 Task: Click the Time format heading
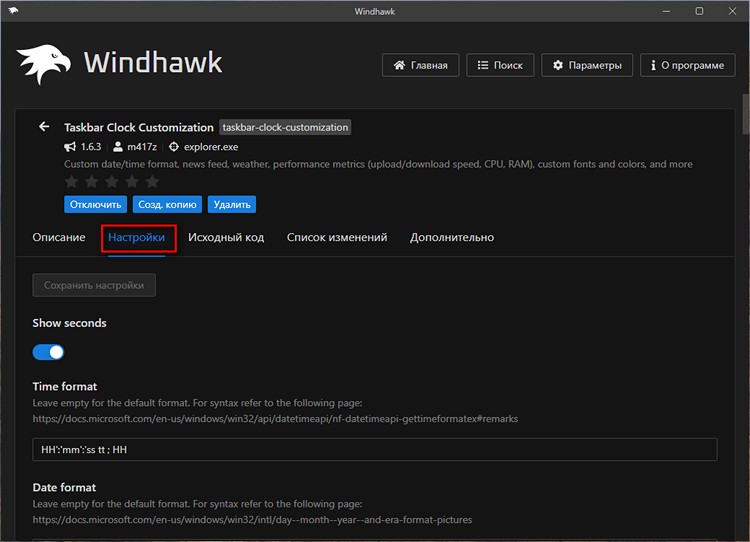[x=65, y=387]
